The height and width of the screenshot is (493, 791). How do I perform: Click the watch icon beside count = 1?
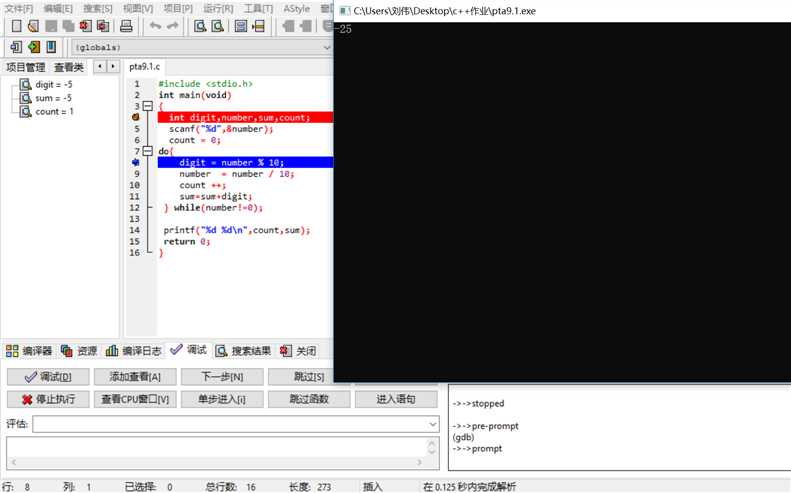(x=25, y=112)
